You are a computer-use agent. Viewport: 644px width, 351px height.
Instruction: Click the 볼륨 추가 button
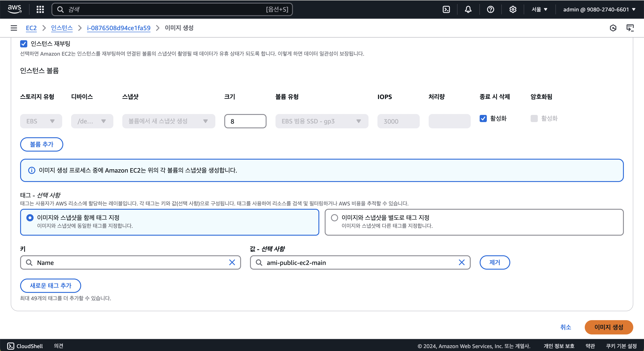(42, 144)
